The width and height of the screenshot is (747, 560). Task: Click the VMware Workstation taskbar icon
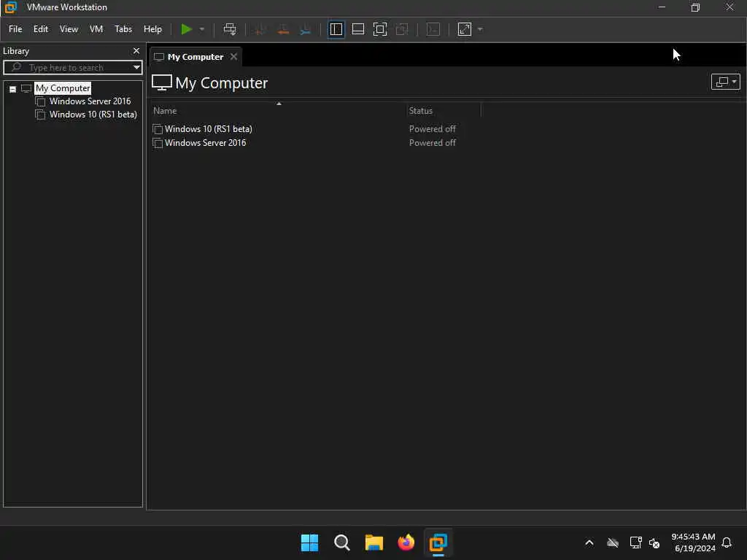coord(438,542)
